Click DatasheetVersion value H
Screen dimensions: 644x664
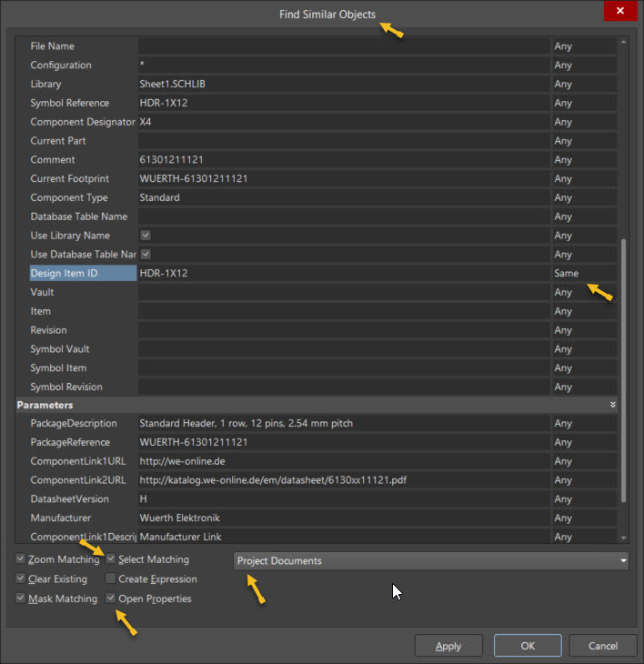(x=344, y=498)
